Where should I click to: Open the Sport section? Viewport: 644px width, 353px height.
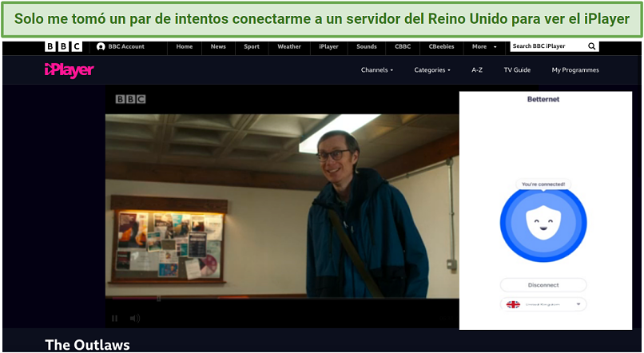(252, 47)
